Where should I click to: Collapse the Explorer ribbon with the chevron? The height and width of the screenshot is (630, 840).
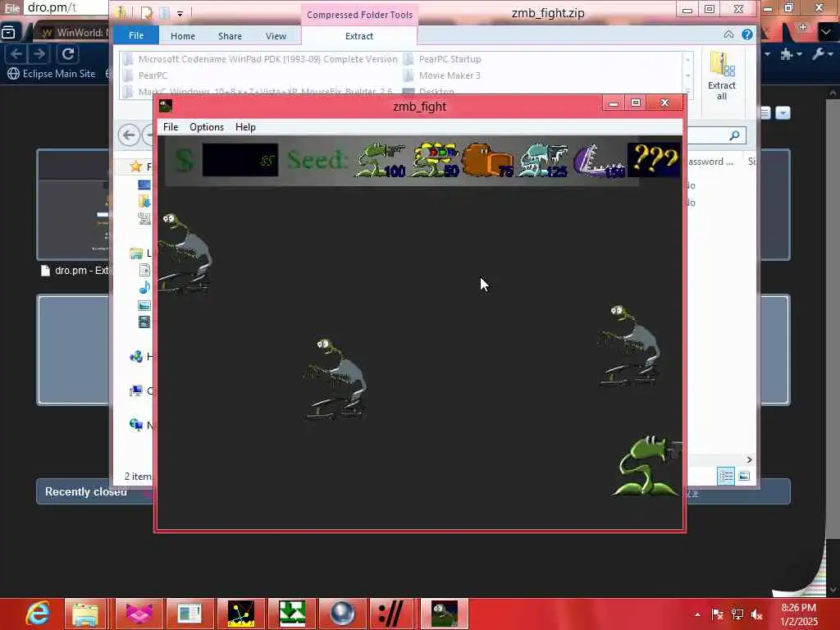click(x=728, y=34)
